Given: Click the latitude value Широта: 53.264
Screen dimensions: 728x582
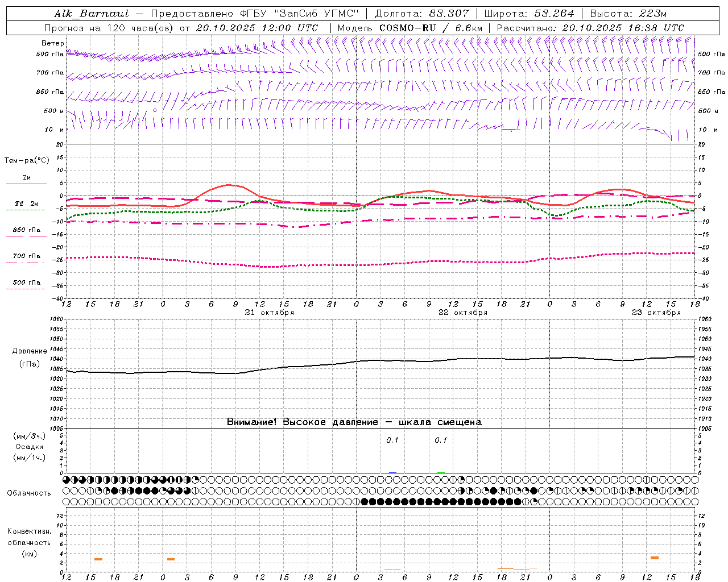Looking at the screenshot, I should (x=529, y=14).
